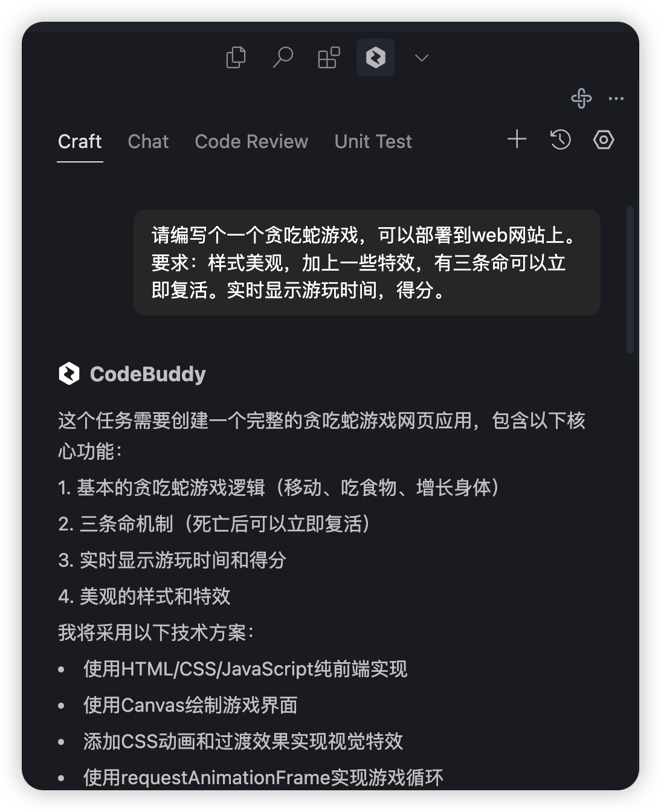Viewport: 661px width, 812px height.
Task: Switch to the Chat tab
Action: 148,141
